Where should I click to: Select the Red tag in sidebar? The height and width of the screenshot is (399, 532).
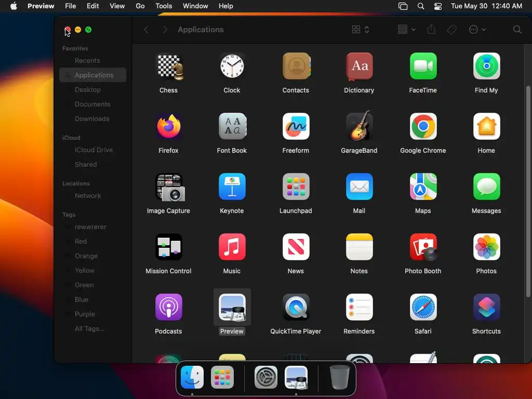pos(92,241)
